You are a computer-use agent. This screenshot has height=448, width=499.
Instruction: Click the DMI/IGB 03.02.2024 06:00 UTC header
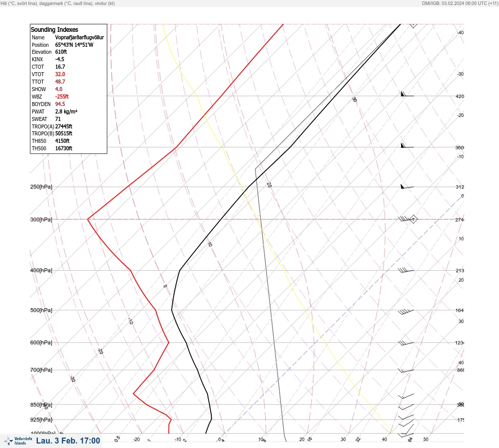460,3
